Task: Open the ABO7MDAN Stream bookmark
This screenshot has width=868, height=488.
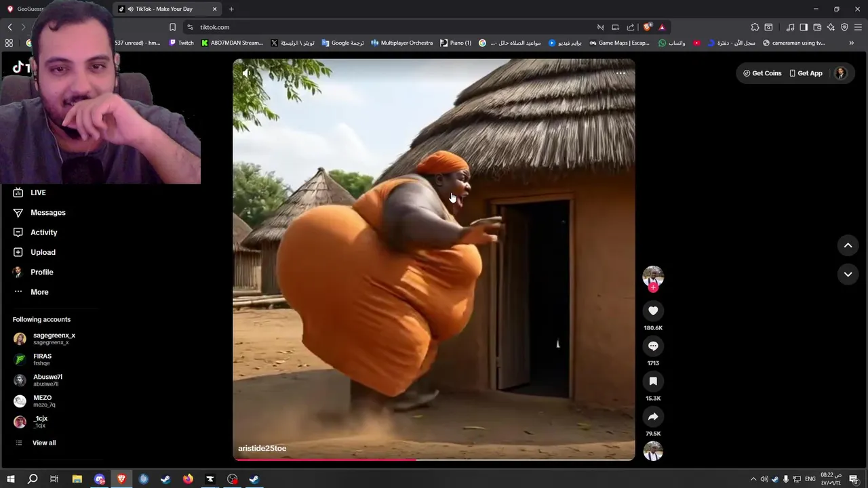Action: (232, 43)
